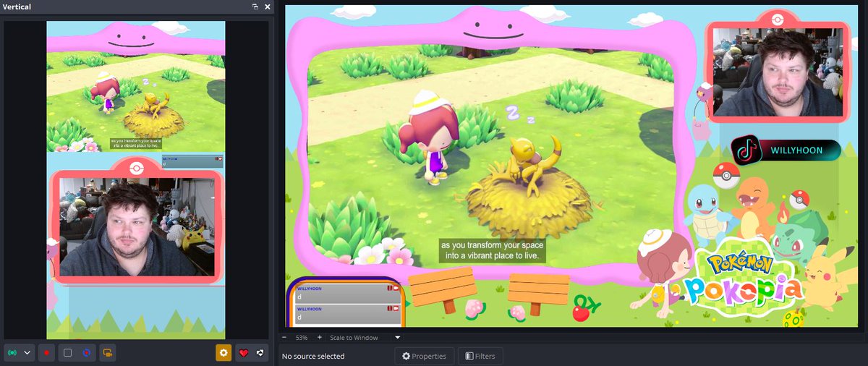Viewport: 868px width, 366px height.
Task: Start recording with the red dot button
Action: tap(47, 353)
